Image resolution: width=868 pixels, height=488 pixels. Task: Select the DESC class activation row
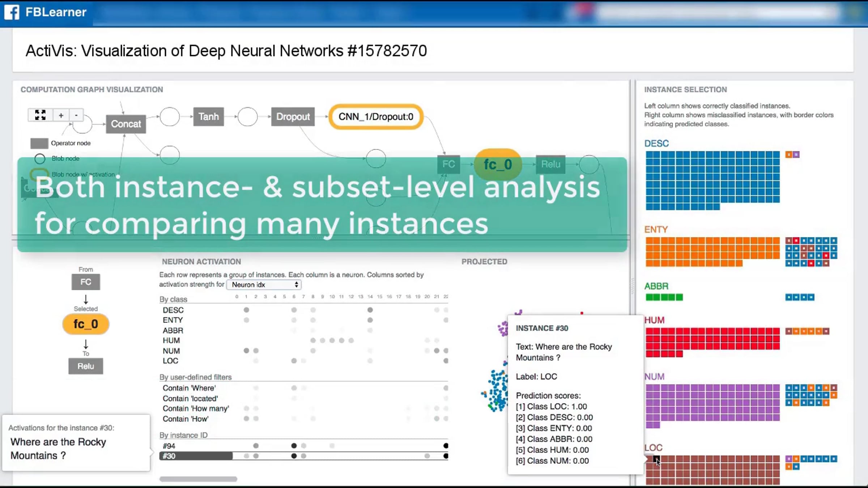click(x=304, y=310)
